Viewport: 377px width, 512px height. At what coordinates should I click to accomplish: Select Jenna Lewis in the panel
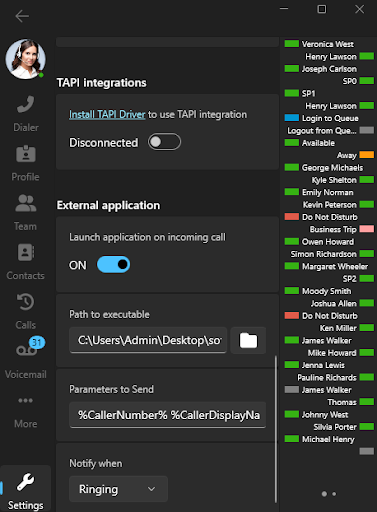click(315, 365)
